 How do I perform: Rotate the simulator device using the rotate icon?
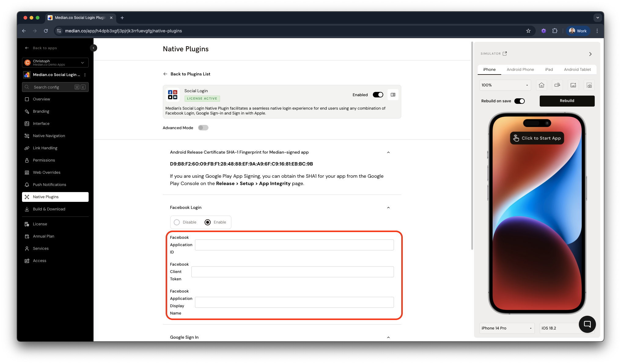tap(557, 85)
